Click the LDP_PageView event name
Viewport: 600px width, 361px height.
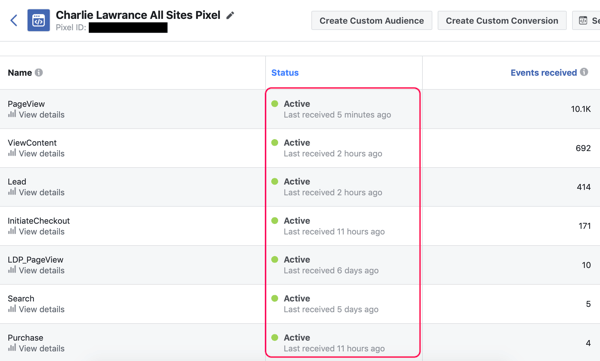click(36, 260)
